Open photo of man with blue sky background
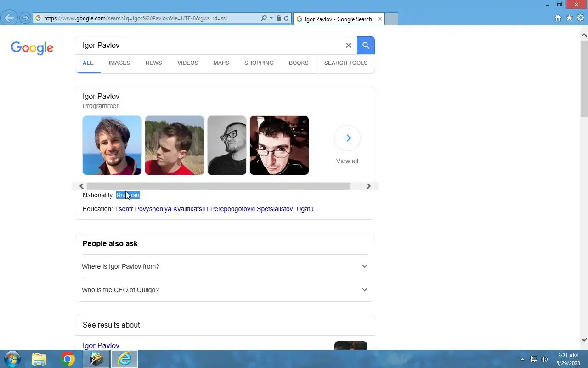This screenshot has width=588, height=368. tap(112, 145)
